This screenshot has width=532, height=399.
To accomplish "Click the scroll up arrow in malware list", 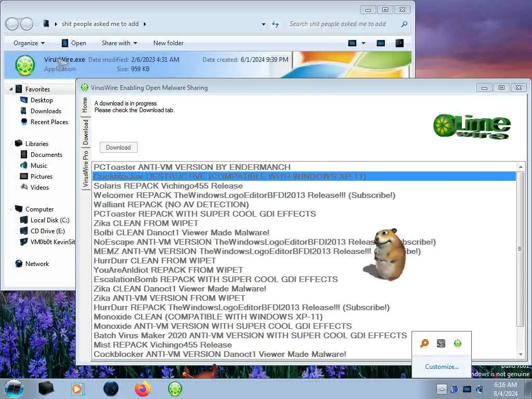I will tap(521, 167).
